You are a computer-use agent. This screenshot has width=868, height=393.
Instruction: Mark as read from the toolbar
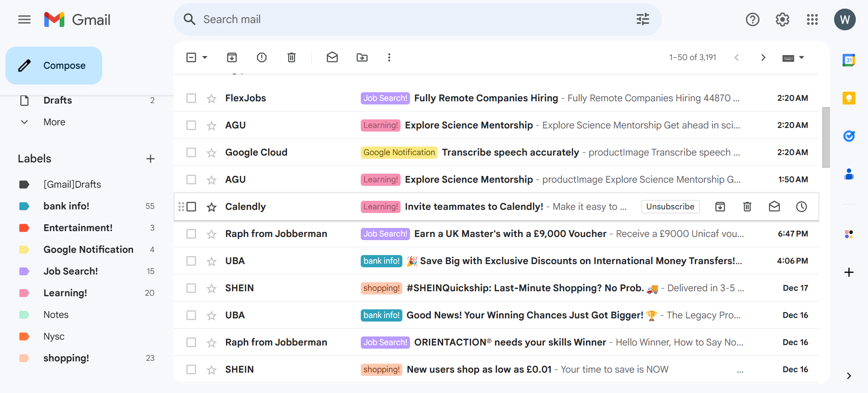coord(332,57)
